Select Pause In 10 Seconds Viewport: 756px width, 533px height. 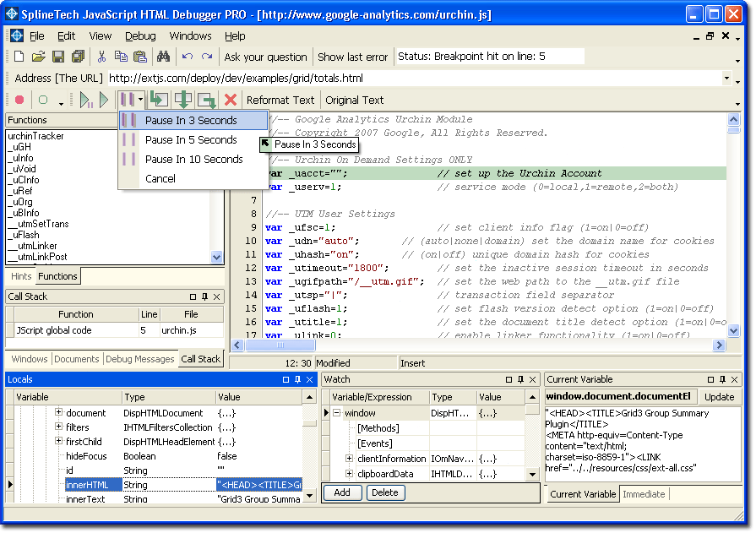pos(193,159)
